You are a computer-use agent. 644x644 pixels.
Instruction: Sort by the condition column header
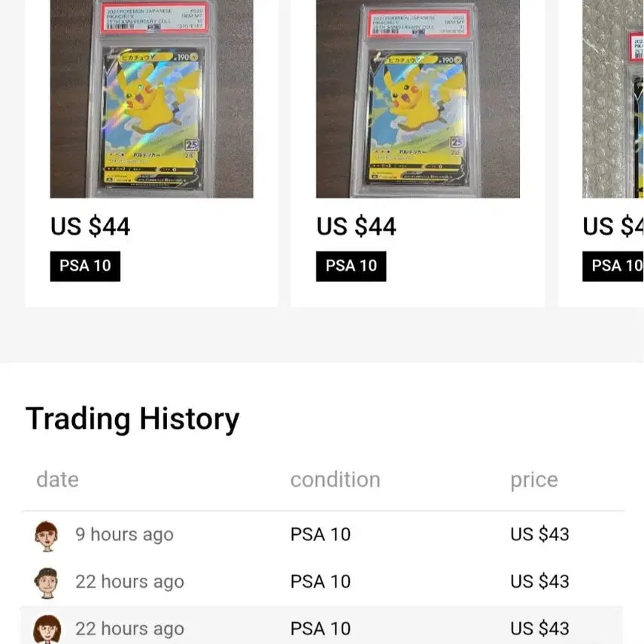click(x=335, y=480)
